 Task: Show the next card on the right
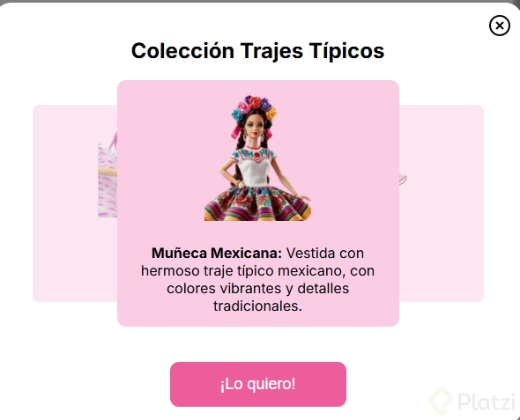coord(442,203)
